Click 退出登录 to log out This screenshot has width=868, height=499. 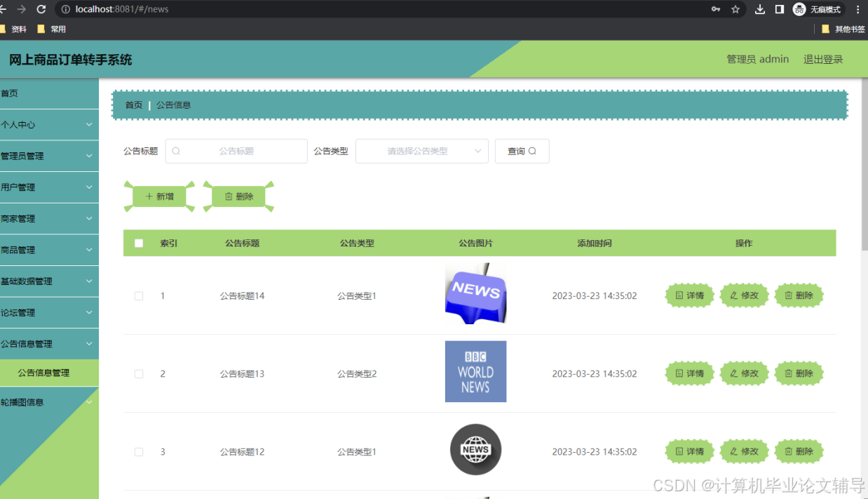[x=823, y=59]
